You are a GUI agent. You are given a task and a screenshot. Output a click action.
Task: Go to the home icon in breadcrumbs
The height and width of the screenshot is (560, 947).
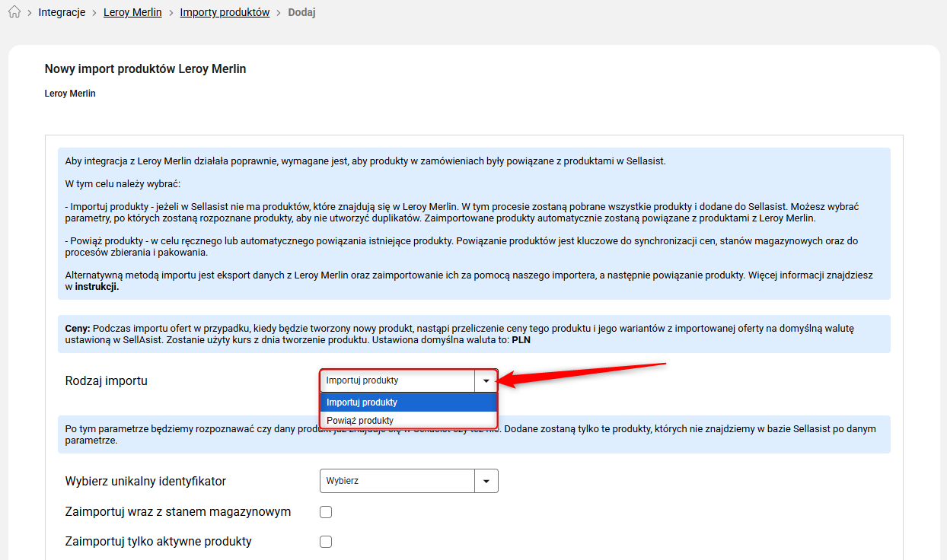tap(14, 13)
